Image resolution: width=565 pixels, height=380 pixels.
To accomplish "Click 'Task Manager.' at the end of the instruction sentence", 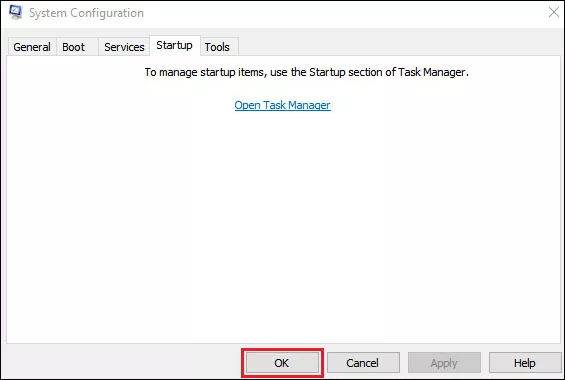I will click(x=433, y=72).
